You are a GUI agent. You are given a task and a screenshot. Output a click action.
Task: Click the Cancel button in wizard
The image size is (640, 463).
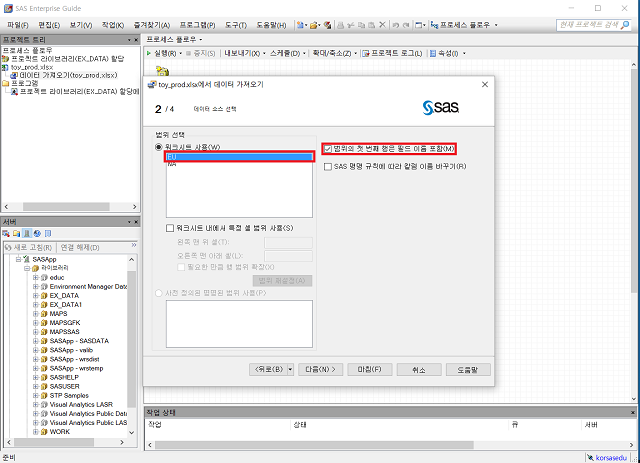[x=419, y=370]
